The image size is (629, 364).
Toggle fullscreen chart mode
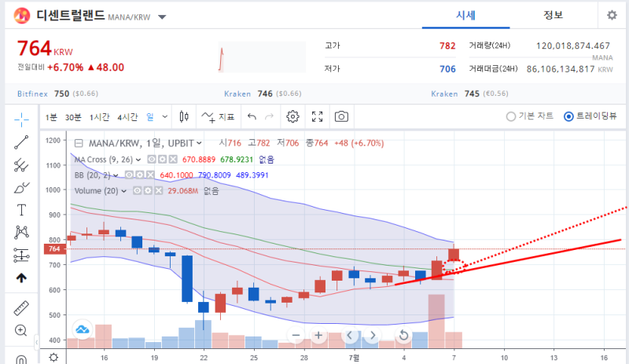pyautogui.click(x=318, y=117)
